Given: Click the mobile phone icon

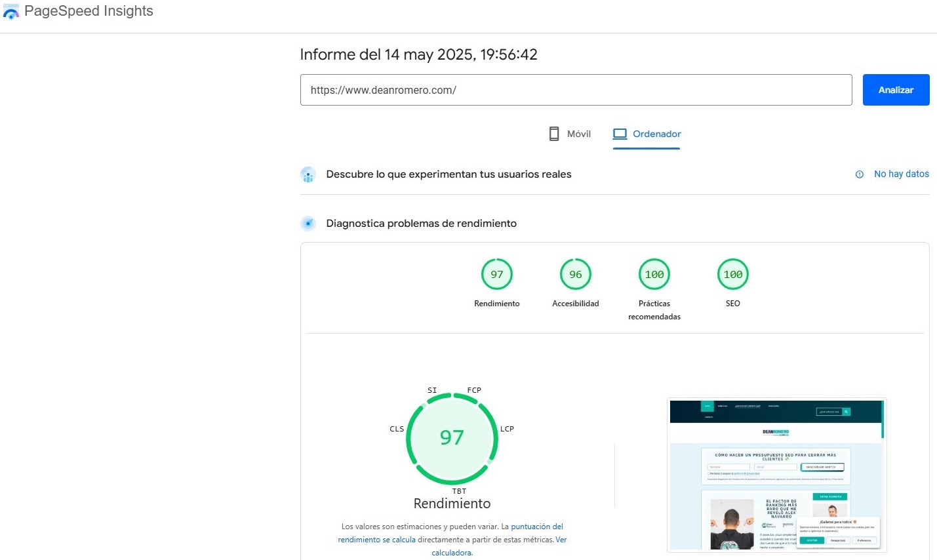Looking at the screenshot, I should coord(554,134).
